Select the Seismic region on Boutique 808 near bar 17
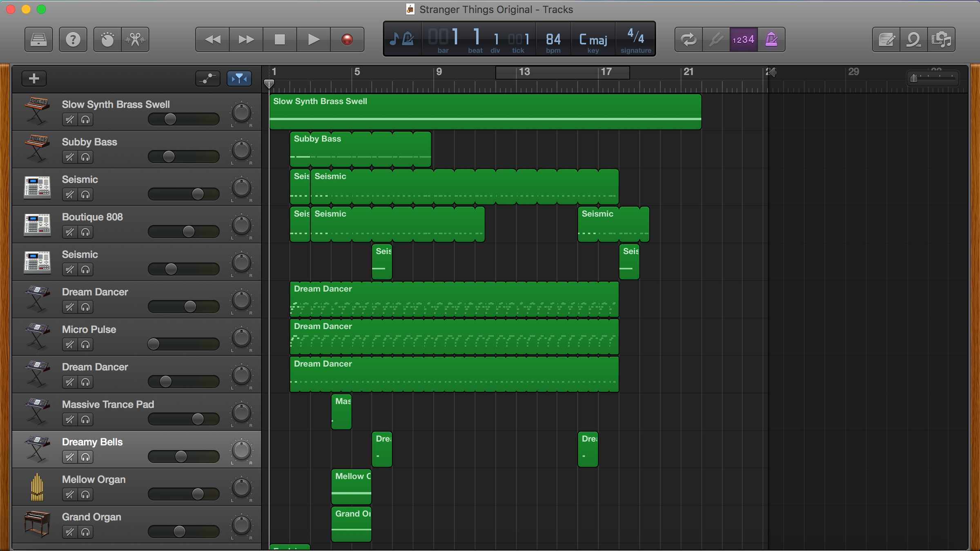The width and height of the screenshot is (980, 551). pyautogui.click(x=613, y=224)
